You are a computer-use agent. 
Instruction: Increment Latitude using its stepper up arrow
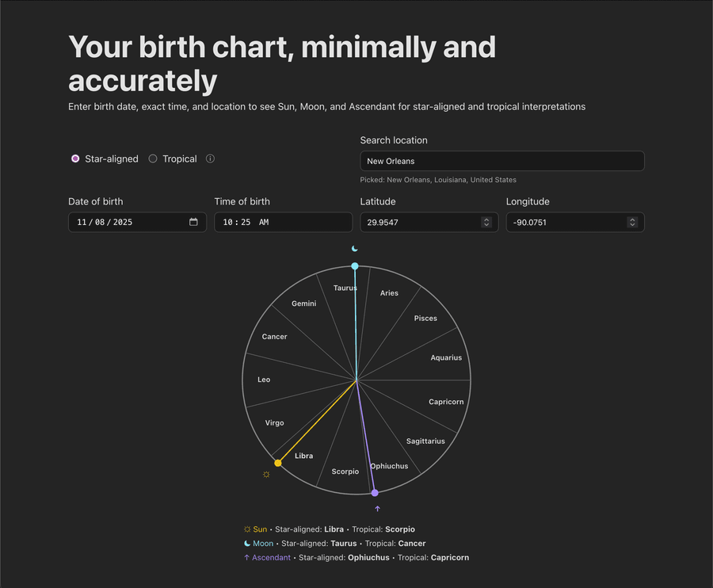(486, 219)
